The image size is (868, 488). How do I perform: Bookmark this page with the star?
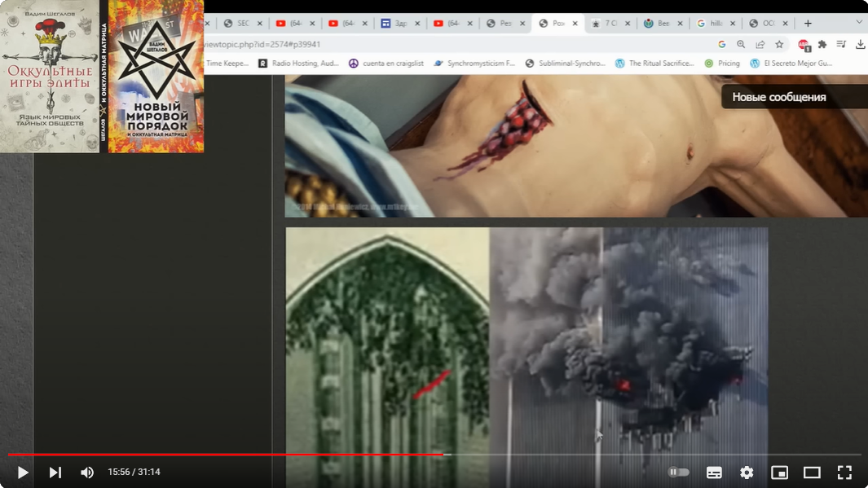[779, 44]
